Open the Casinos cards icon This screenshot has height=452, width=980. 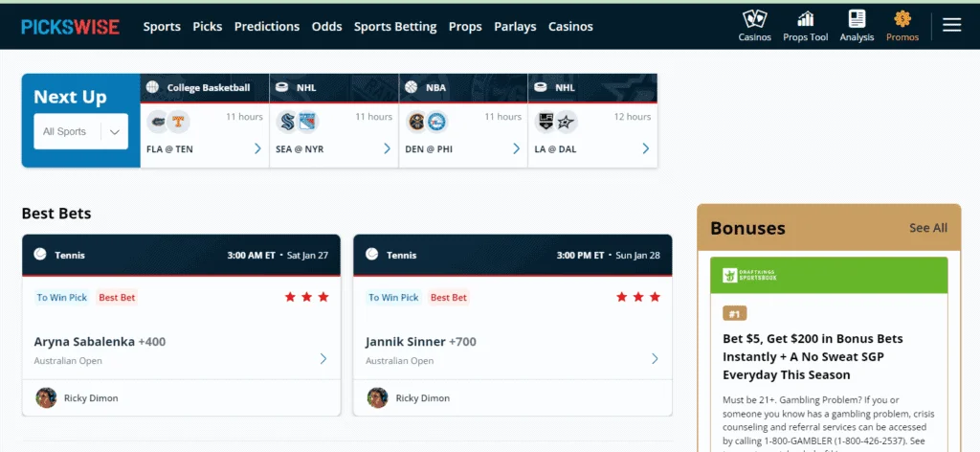(754, 20)
